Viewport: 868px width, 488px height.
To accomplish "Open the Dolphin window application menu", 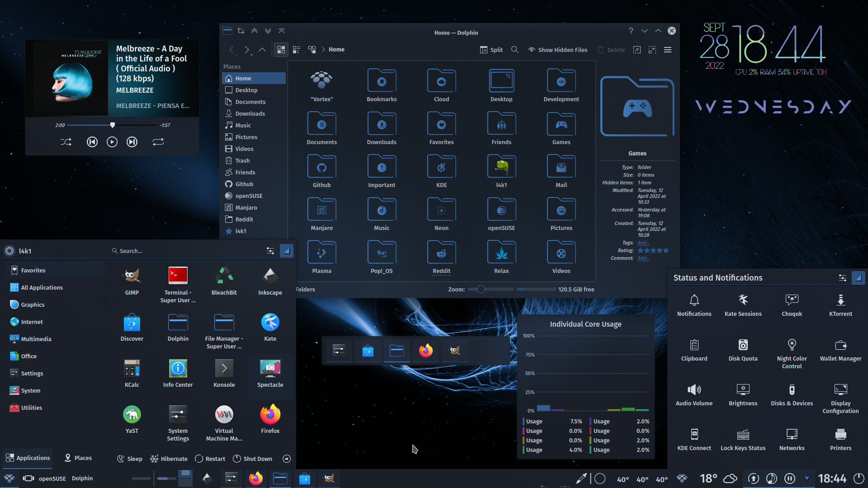I will coord(227,31).
